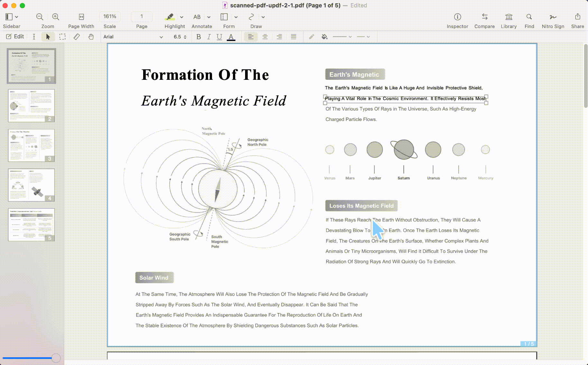Click the PDF file icon in title bar
This screenshot has height=365, width=588.
225,5
